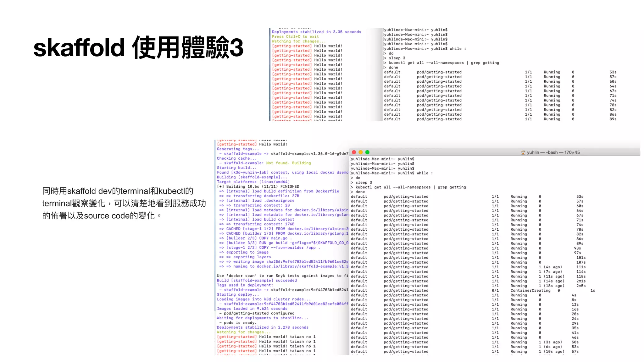The height and width of the screenshot is (362, 644).
Task: Click 'Loading images into k3d cluster nodes...' line
Action: point(264,299)
